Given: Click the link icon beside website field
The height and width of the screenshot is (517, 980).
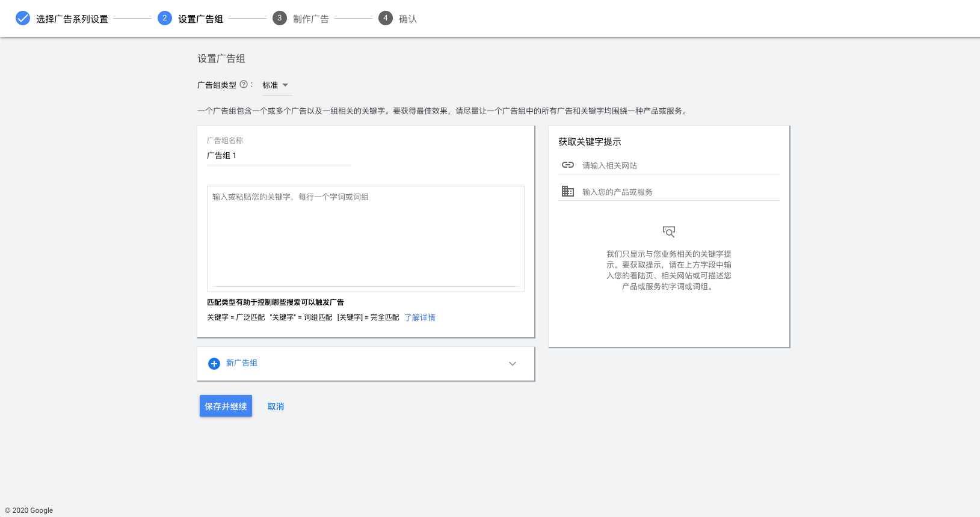Looking at the screenshot, I should (x=568, y=165).
